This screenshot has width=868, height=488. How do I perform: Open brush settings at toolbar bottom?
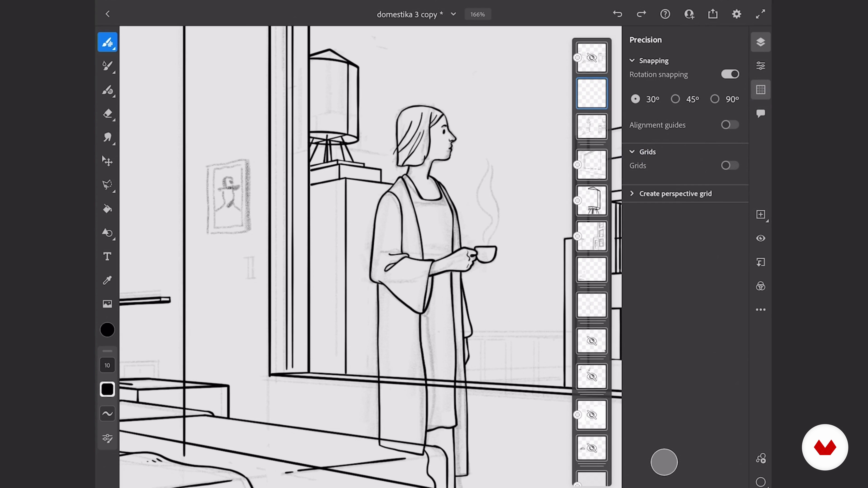(108, 438)
